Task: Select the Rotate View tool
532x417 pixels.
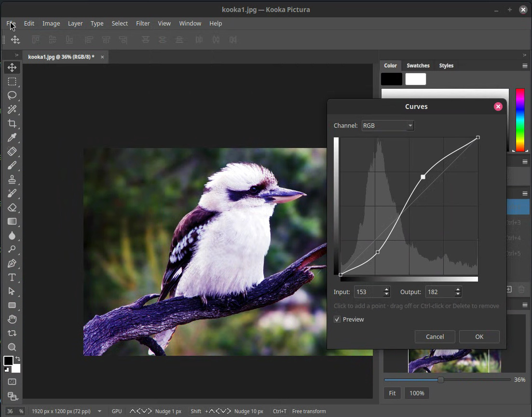Action: click(x=12, y=333)
